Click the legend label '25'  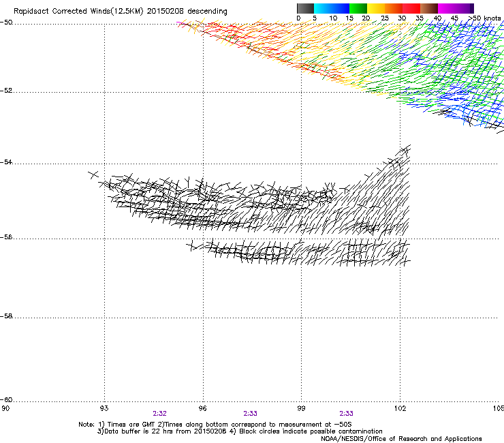[x=385, y=18]
